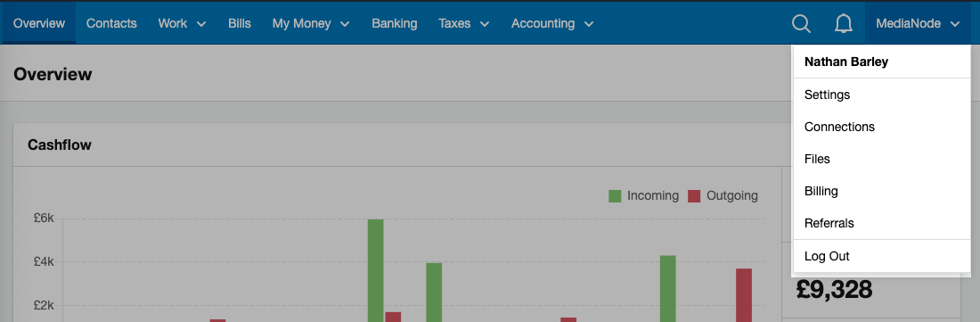Expand the Taxes menu
Screen dimensions: 980x322
[463, 24]
